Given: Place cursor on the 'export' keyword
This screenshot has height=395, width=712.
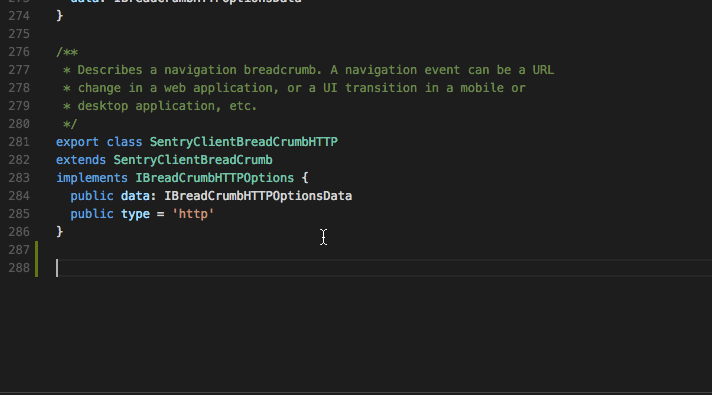Looking at the screenshot, I should point(77,142).
